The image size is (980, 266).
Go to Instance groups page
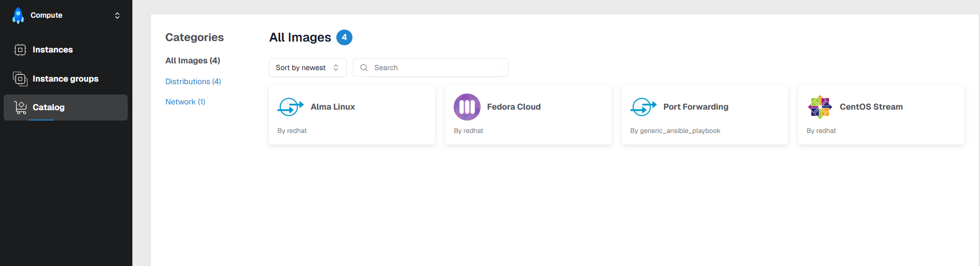(65, 79)
